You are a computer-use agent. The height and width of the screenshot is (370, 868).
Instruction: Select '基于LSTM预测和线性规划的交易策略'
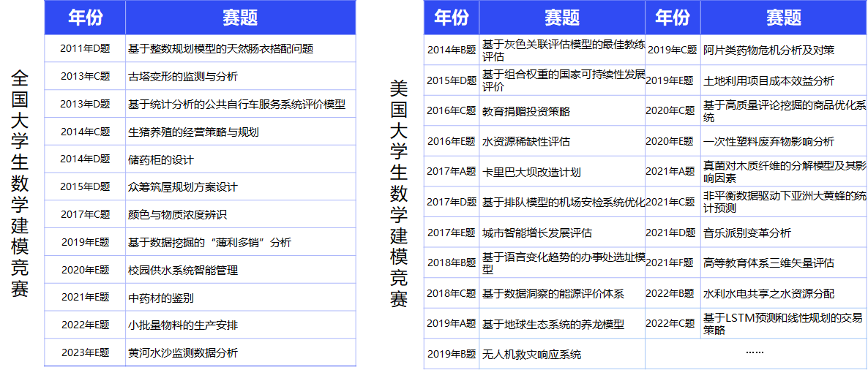click(x=783, y=324)
